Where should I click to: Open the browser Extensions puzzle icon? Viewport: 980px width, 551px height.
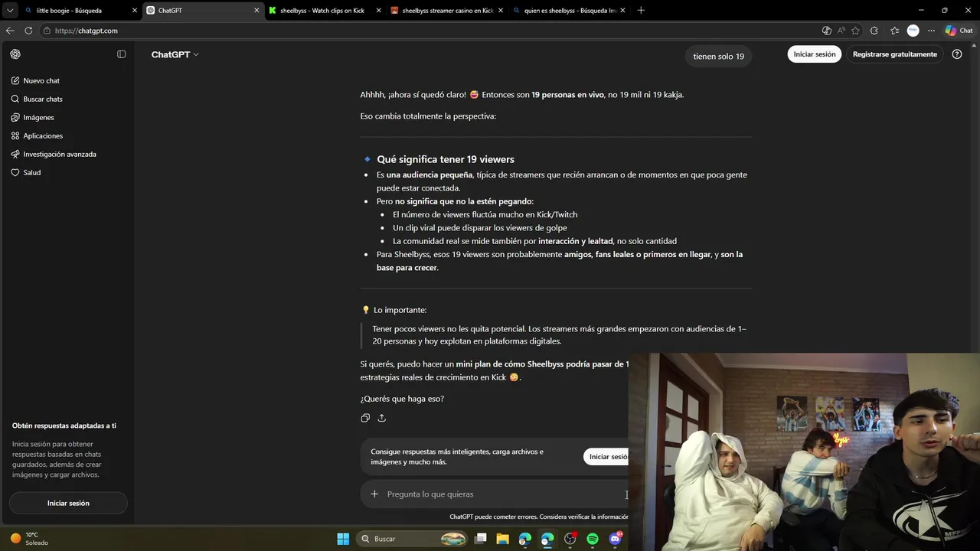(874, 31)
